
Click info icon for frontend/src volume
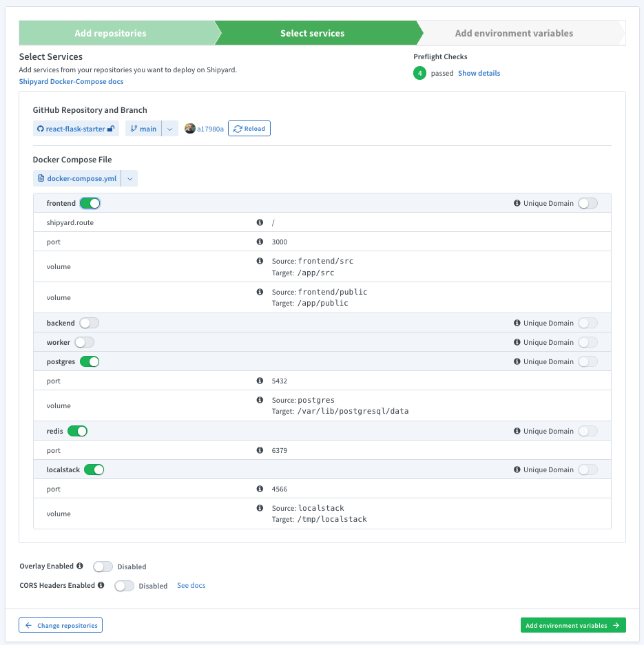[x=260, y=261]
